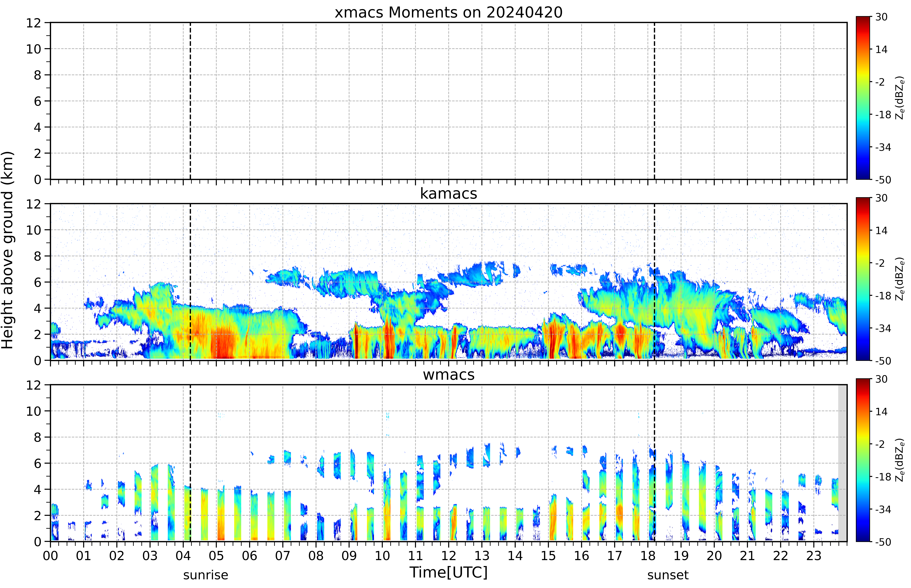Click the Ze(dBZe) label of wmacs colorbar
Viewport: 911px width, 588px height.
coord(900,460)
